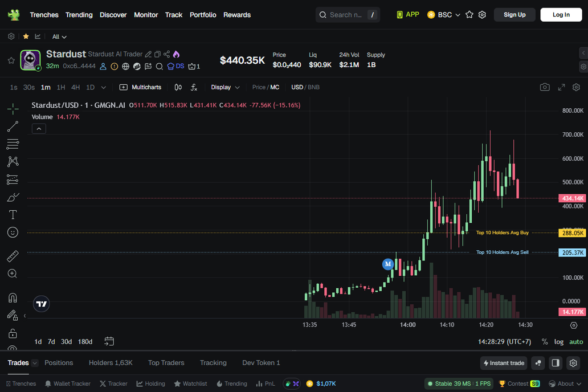Image resolution: width=588 pixels, height=392 pixels.
Task: Switch price denomination to BNB
Action: click(313, 87)
